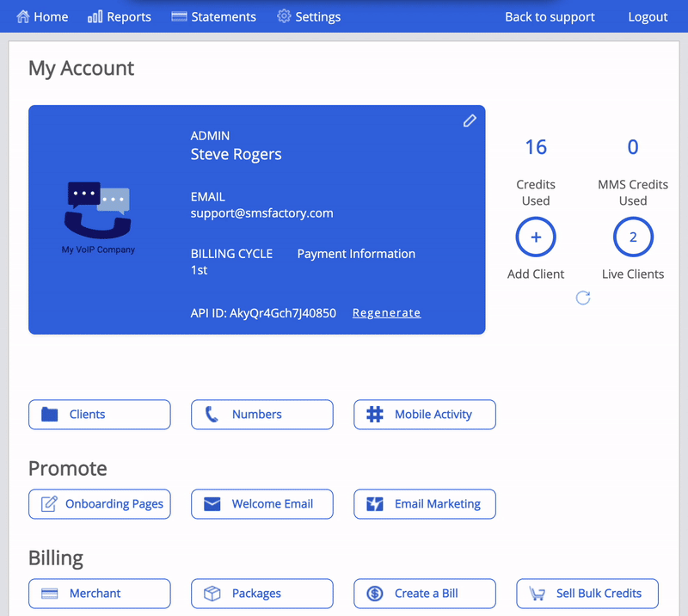Click the Regenerate API ID link

click(x=386, y=312)
